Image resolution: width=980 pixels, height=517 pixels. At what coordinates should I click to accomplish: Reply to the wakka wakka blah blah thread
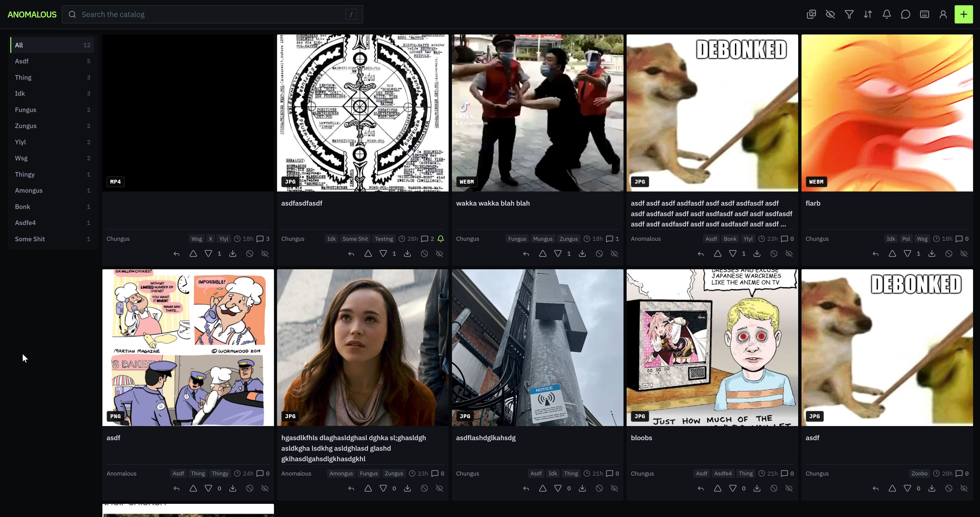pyautogui.click(x=526, y=253)
